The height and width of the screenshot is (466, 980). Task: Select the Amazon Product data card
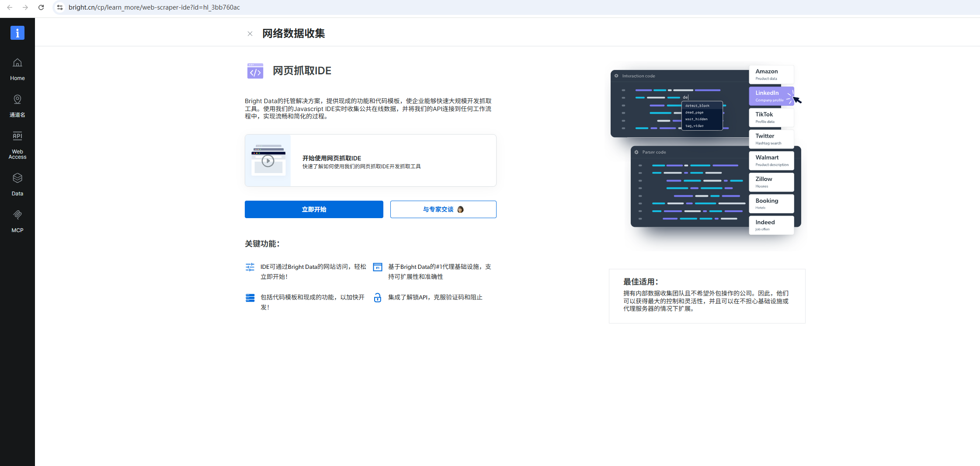(771, 75)
